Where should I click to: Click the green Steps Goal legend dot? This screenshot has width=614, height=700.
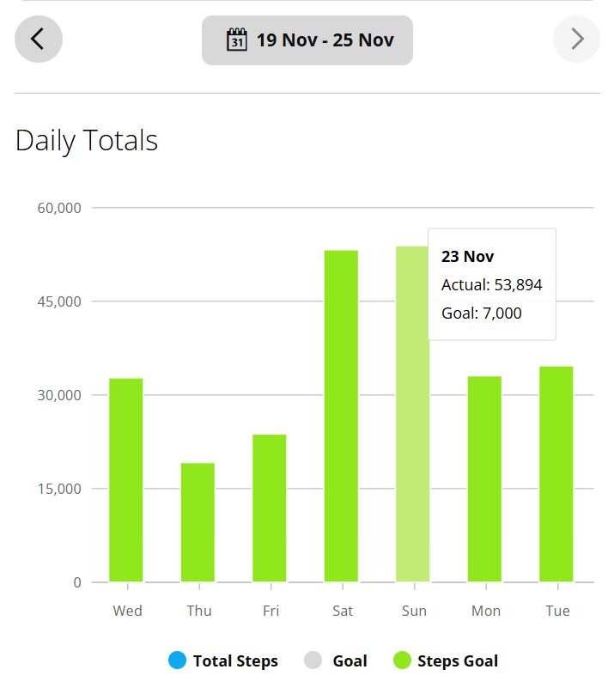(402, 660)
